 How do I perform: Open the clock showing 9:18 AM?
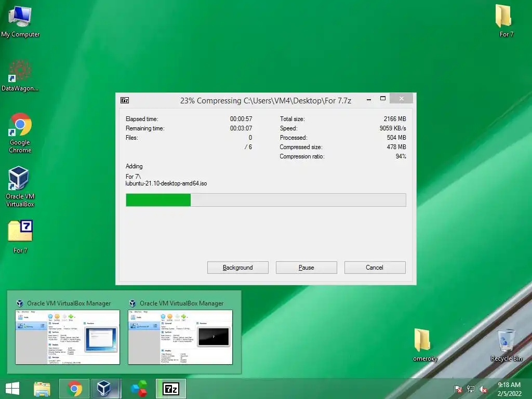[x=509, y=389]
